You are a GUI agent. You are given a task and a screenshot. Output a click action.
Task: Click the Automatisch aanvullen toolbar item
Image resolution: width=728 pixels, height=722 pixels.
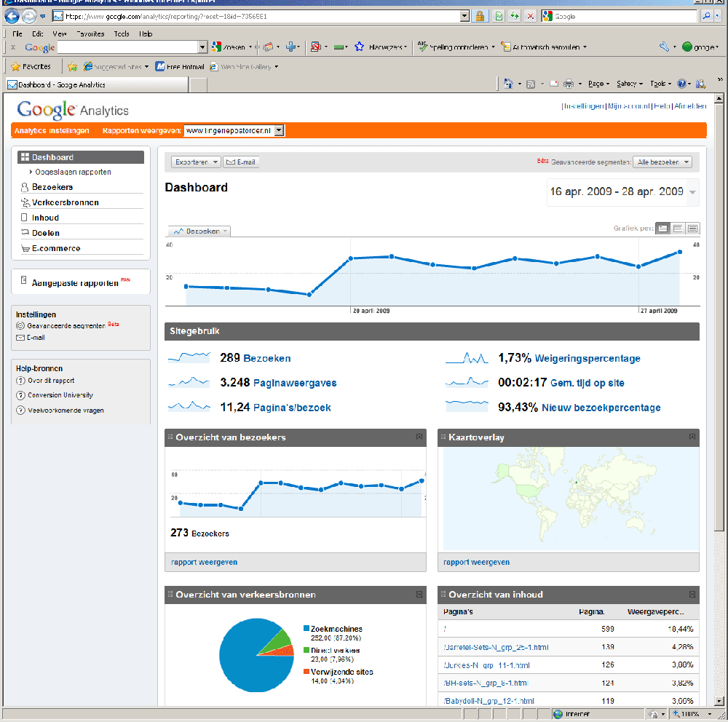tap(543, 47)
